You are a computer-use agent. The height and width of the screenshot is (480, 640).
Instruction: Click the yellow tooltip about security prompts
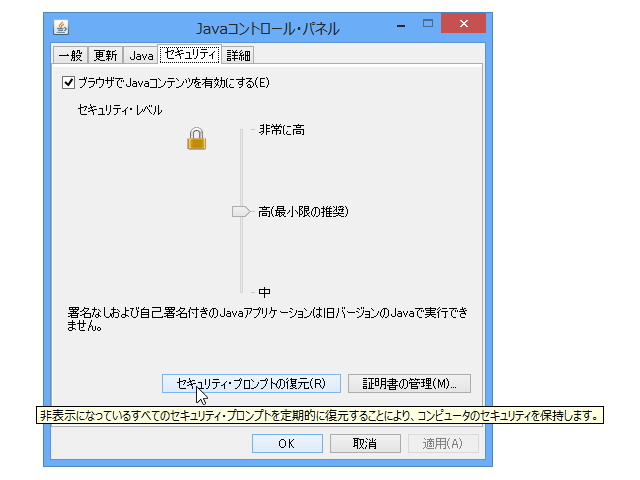[320, 416]
